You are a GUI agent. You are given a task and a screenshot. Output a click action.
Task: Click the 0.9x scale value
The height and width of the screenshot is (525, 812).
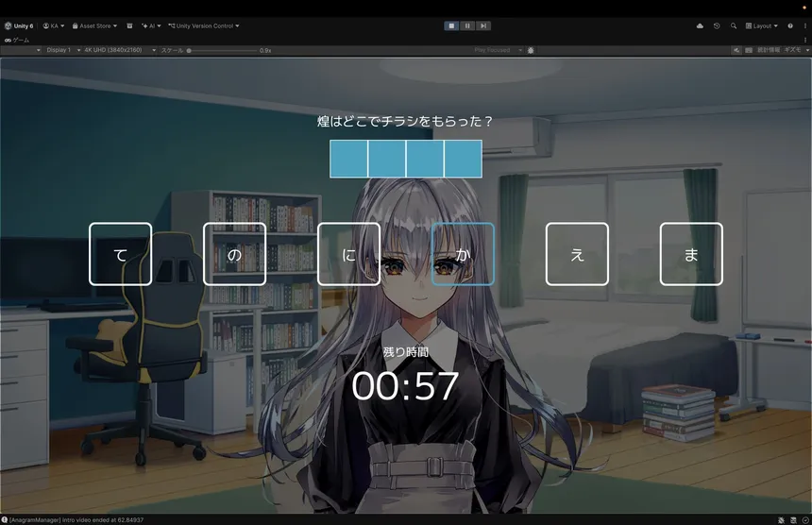pos(265,51)
